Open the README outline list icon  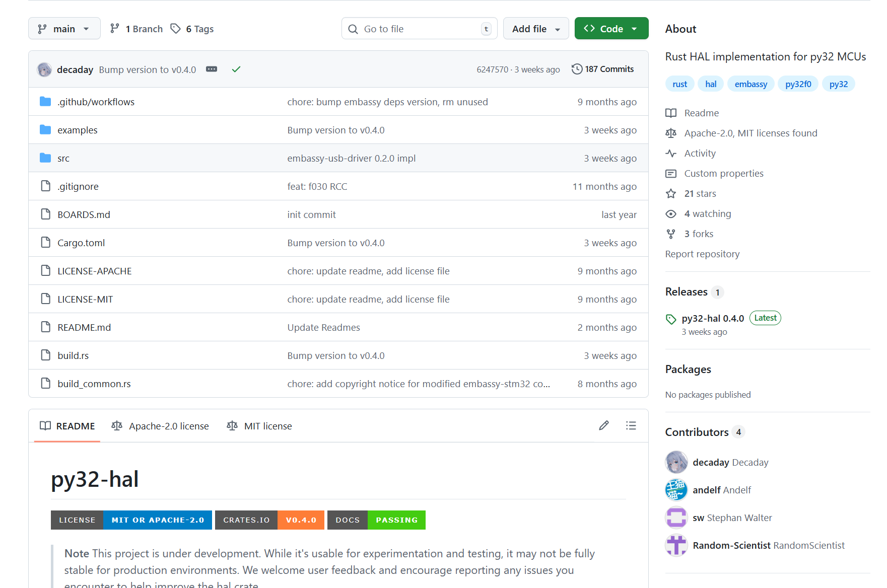point(631,426)
